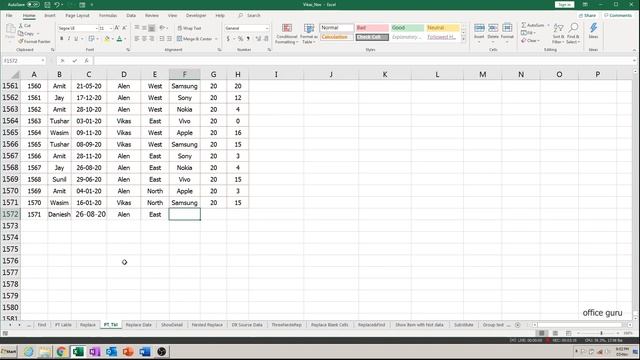
Task: Click the Share button
Action: point(588,16)
